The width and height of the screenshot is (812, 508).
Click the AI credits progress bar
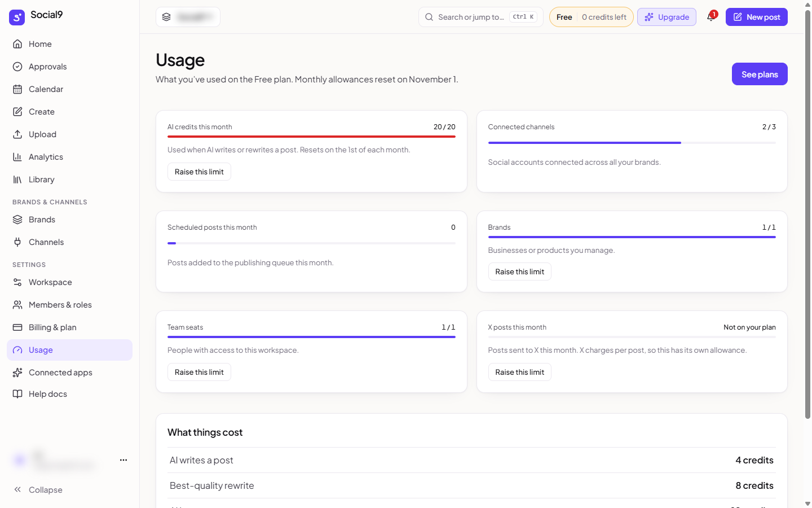tap(311, 137)
